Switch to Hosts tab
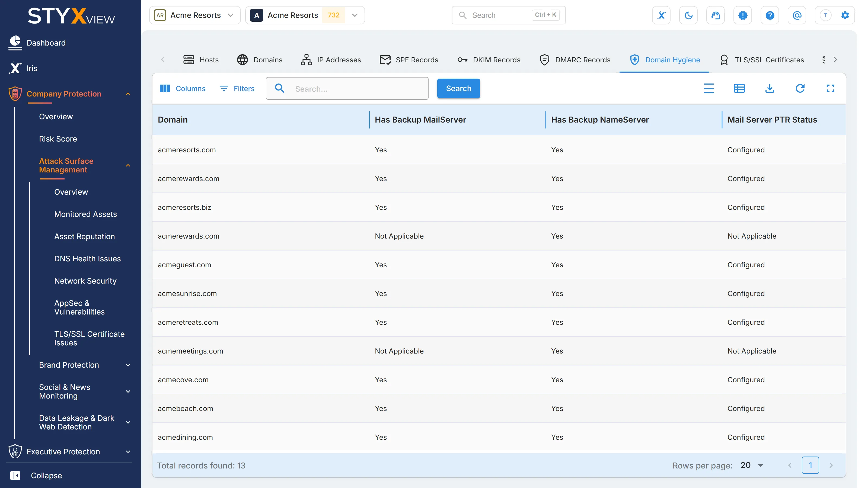Viewport: 868px width, 488px height. 201,60
